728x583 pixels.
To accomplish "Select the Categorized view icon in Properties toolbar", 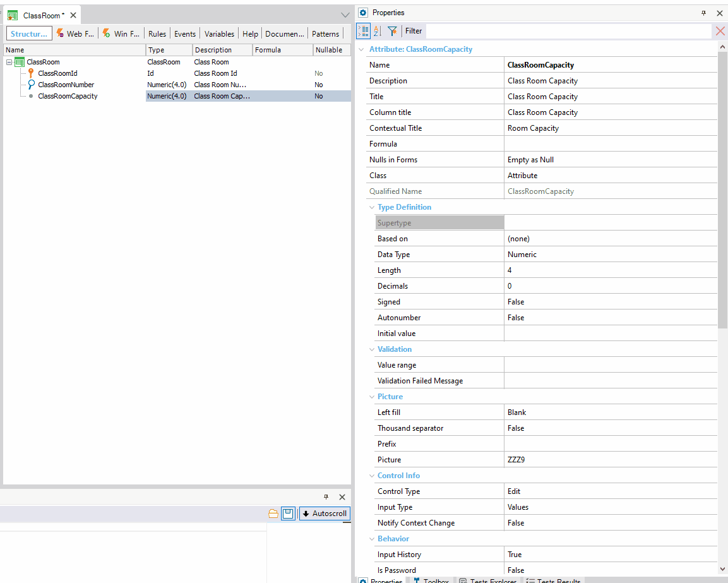I will pos(363,31).
